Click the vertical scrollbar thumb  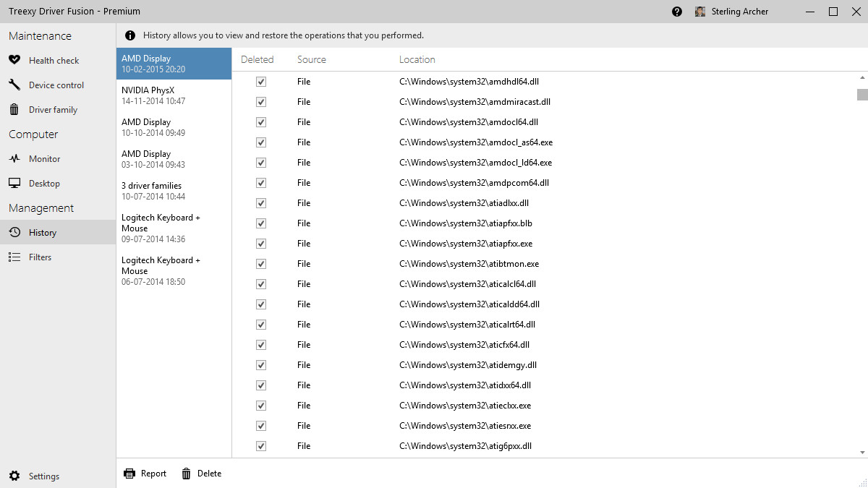click(862, 95)
